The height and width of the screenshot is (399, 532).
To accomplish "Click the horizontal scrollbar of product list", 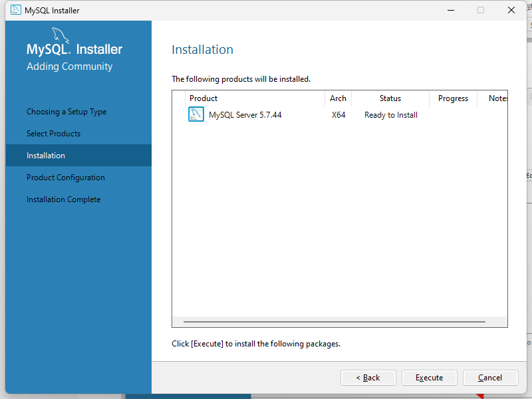I will click(334, 322).
